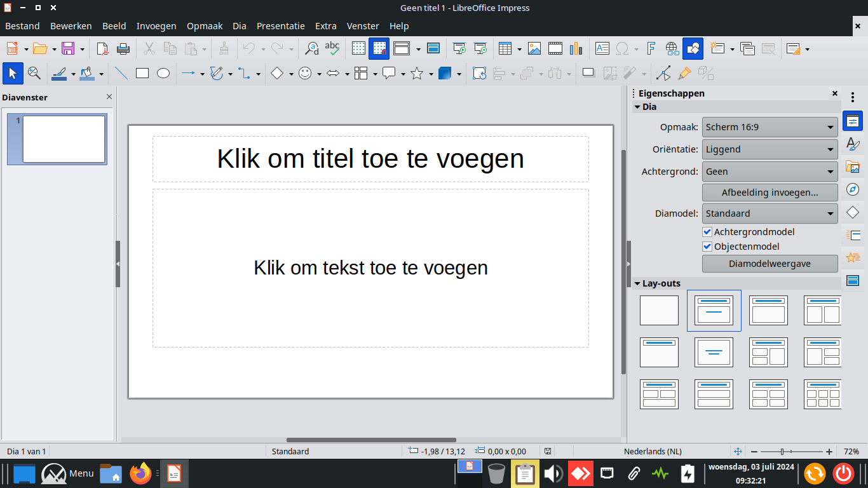This screenshot has width=868, height=488.
Task: Open the Presentatie menu
Action: coord(280,26)
